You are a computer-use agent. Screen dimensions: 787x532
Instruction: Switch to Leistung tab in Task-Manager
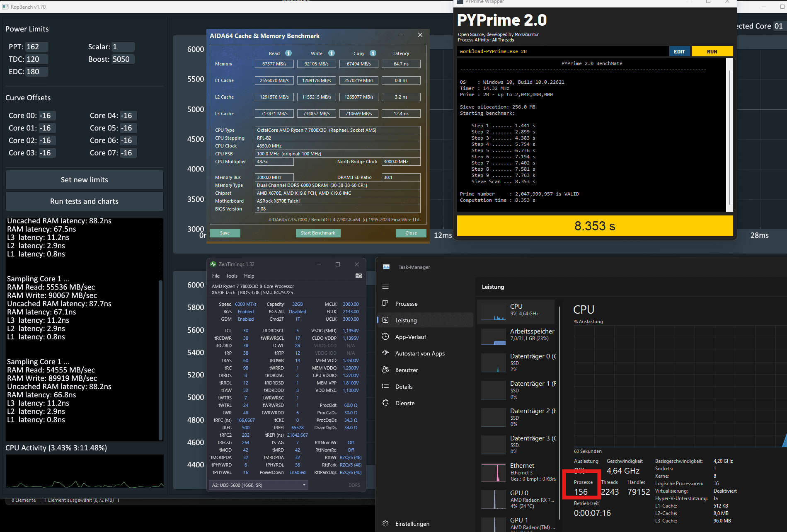(x=425, y=320)
